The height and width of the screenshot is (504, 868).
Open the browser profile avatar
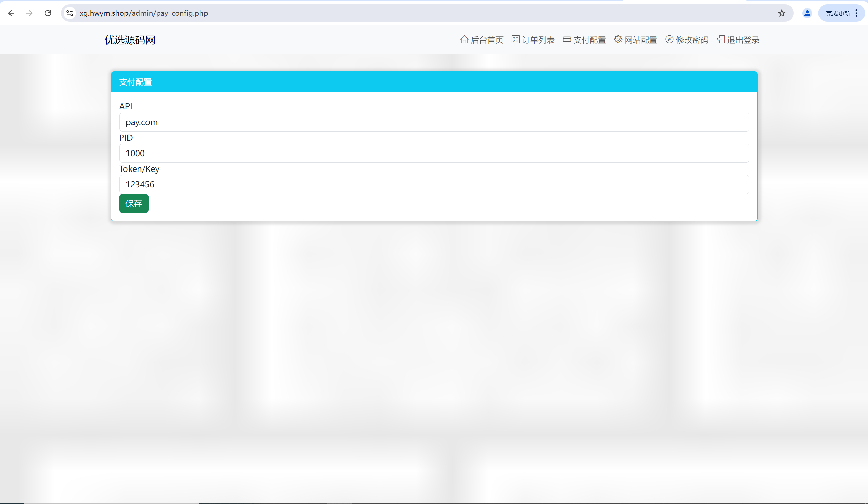click(807, 13)
